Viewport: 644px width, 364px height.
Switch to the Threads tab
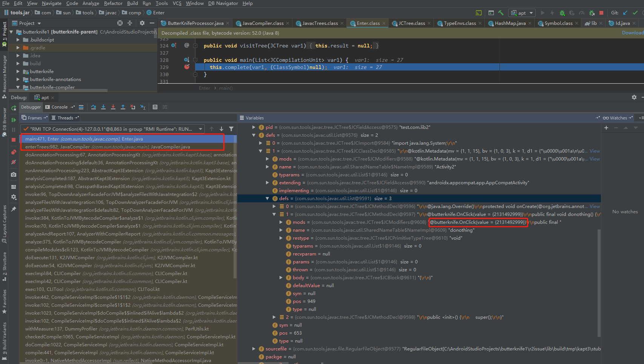tap(65, 118)
